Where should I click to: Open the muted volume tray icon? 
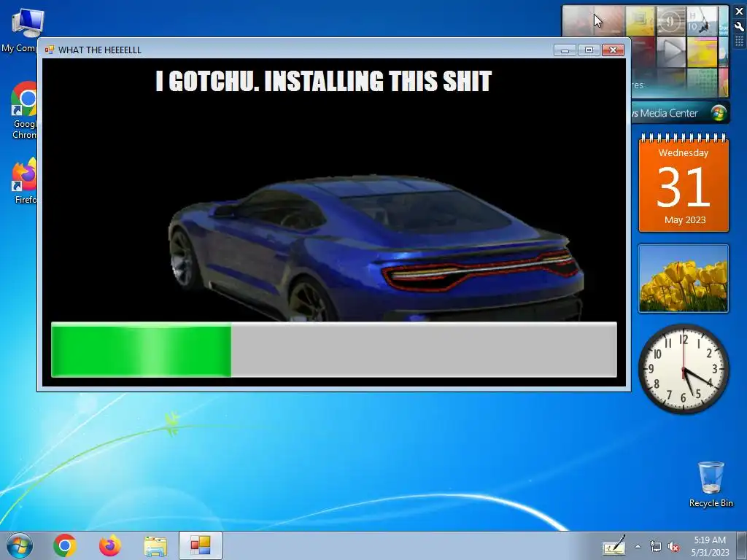[673, 547]
